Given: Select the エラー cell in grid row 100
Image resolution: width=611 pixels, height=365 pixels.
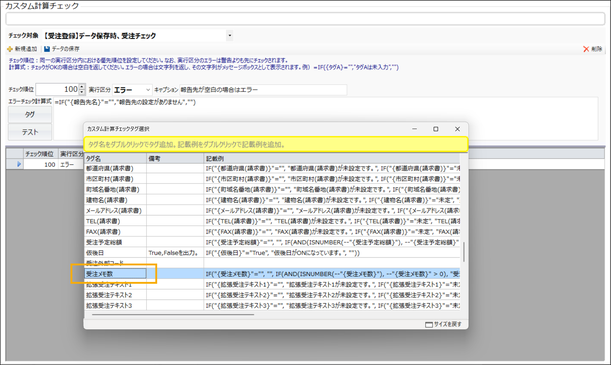Looking at the screenshot, I should click(x=71, y=164).
